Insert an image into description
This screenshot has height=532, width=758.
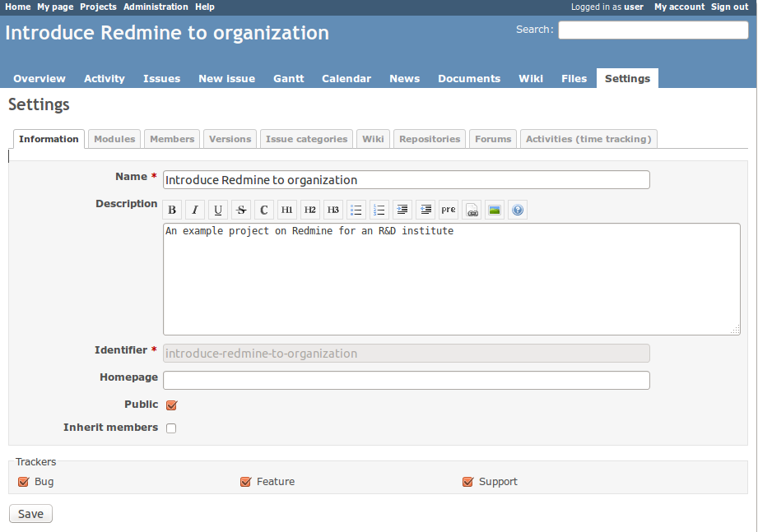coord(495,210)
